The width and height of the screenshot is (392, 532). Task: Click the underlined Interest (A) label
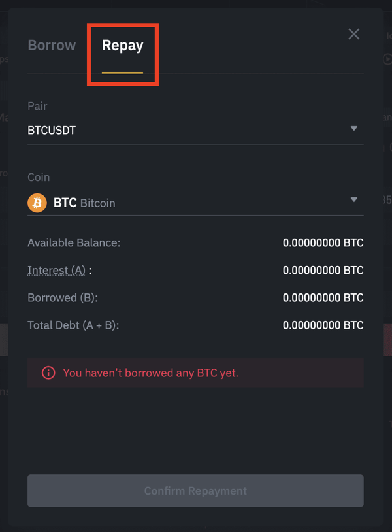coord(57,270)
